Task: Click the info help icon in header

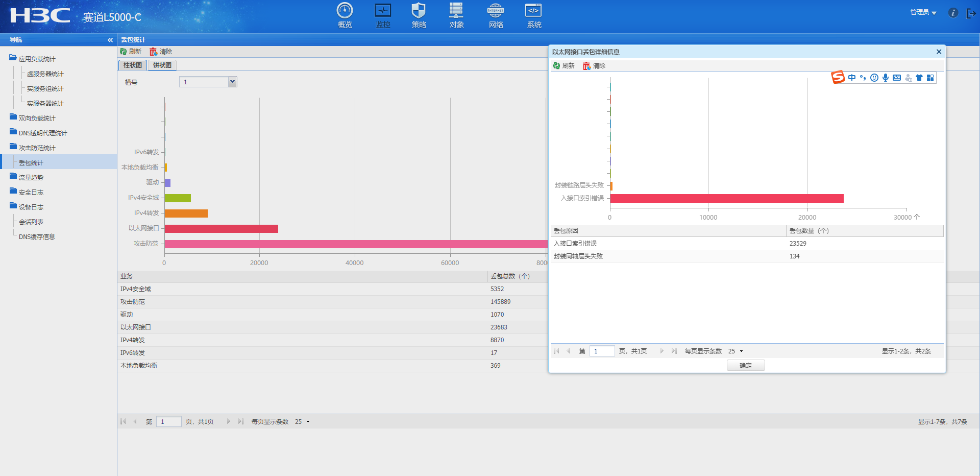Action: (x=953, y=13)
